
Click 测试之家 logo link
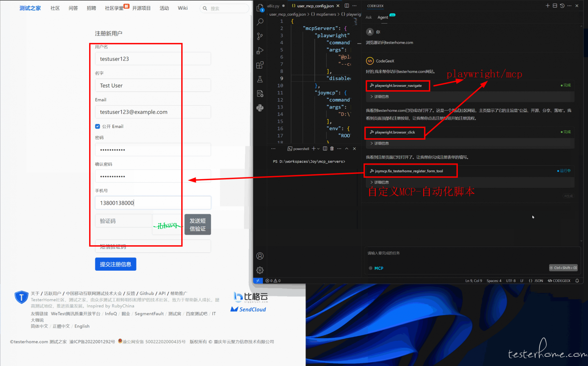[x=30, y=8]
